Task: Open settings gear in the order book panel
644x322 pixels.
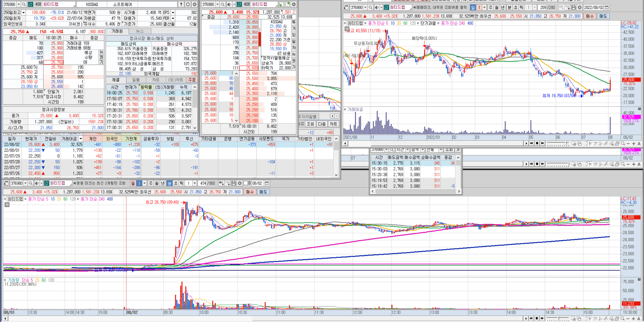Action: pos(294,4)
